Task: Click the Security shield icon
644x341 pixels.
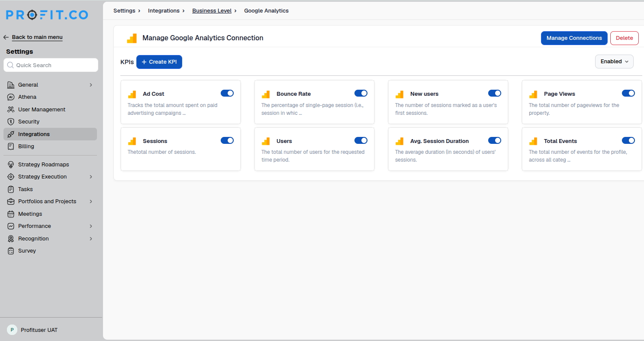Action: tap(11, 122)
